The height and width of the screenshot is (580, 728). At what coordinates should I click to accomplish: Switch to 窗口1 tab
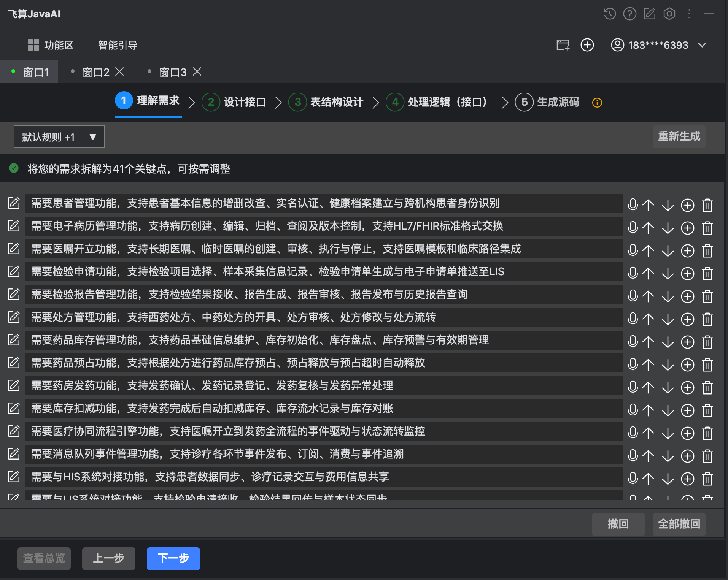(x=29, y=72)
